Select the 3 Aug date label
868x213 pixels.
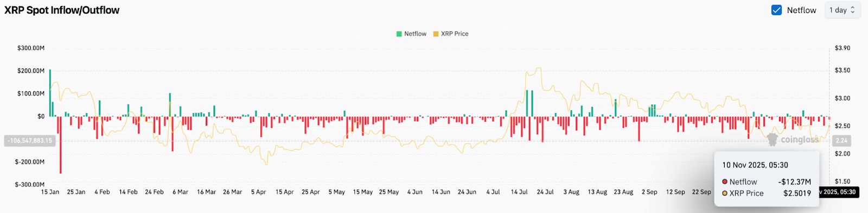571,192
